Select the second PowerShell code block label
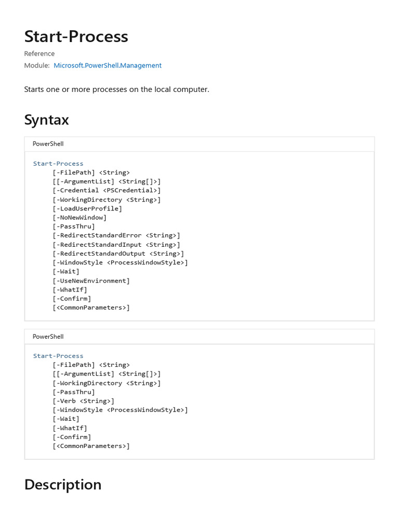Image resolution: width=399 pixels, height=532 pixels. tap(48, 337)
